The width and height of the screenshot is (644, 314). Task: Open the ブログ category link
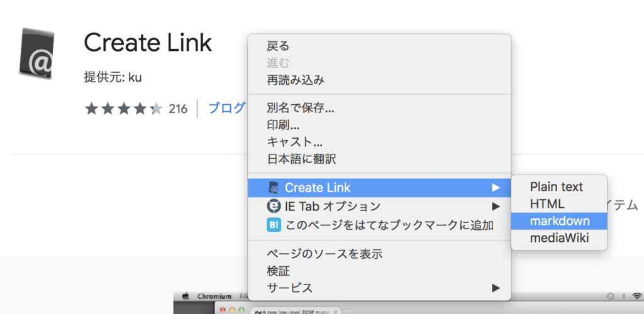click(x=226, y=108)
